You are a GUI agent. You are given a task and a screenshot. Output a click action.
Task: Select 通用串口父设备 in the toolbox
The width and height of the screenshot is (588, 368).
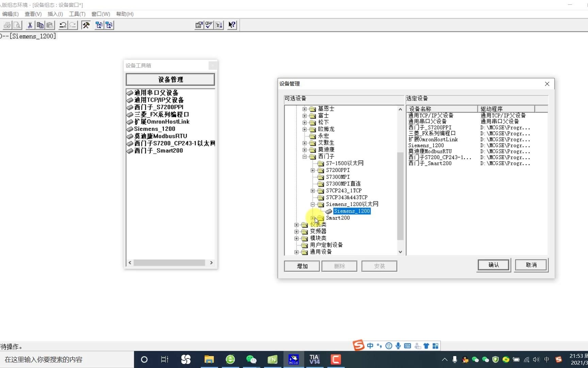[x=156, y=93]
